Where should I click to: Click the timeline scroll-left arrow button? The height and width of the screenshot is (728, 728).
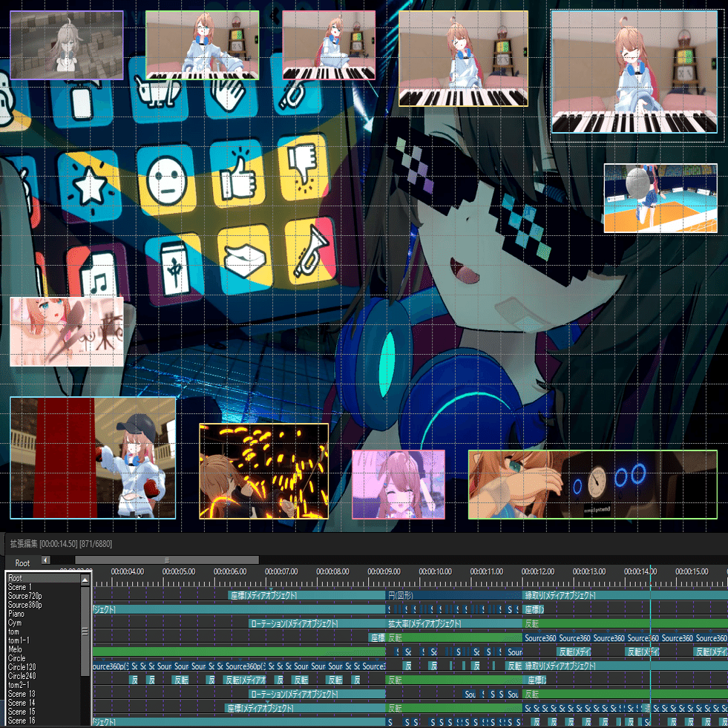click(45, 560)
